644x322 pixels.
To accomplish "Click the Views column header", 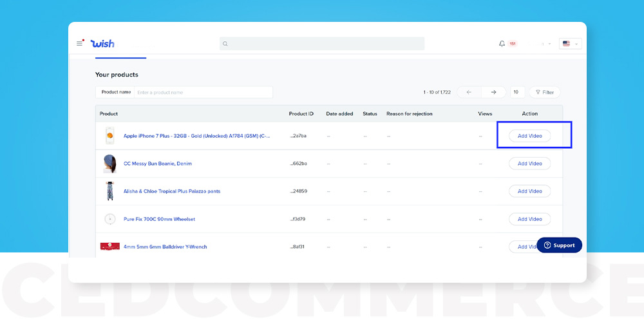I will 485,114.
